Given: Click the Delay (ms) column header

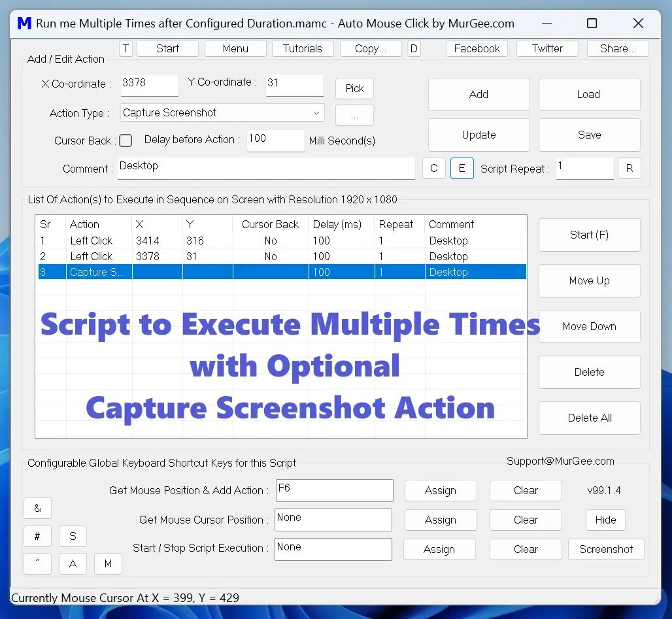Looking at the screenshot, I should pyautogui.click(x=341, y=224).
